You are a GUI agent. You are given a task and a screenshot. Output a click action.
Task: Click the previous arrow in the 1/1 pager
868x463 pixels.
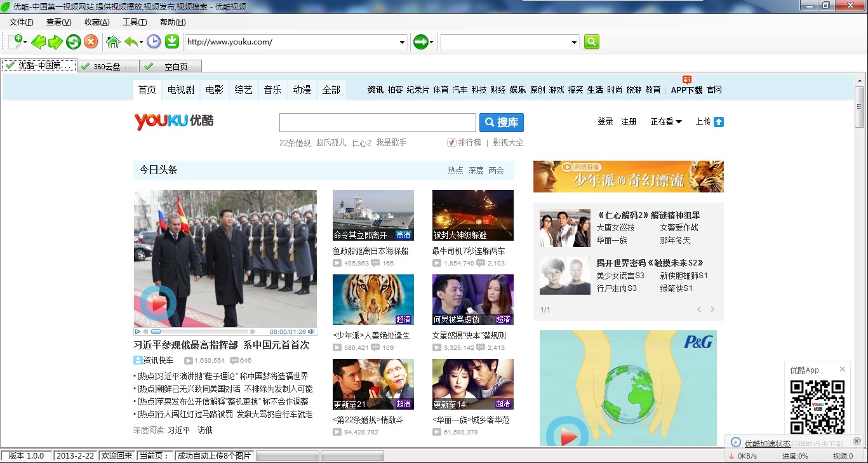[x=699, y=309]
